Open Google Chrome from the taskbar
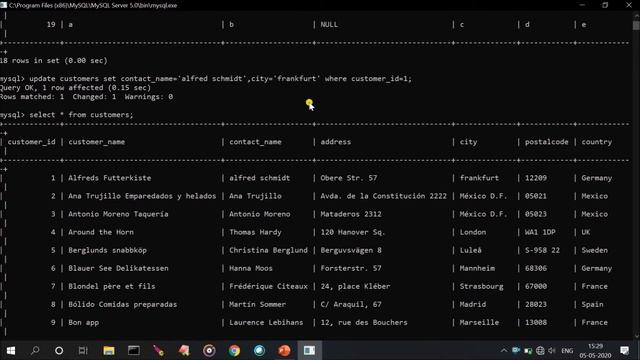This screenshot has width=640, height=360. 234,350
